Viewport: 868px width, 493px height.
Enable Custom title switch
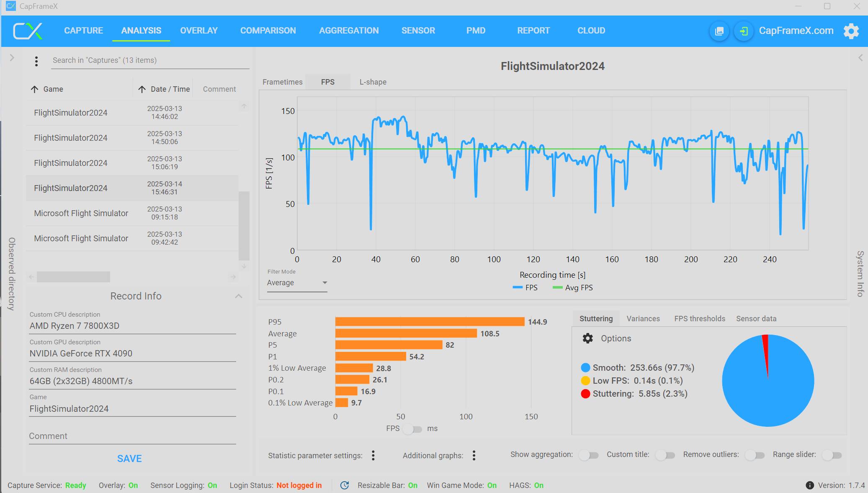click(665, 455)
